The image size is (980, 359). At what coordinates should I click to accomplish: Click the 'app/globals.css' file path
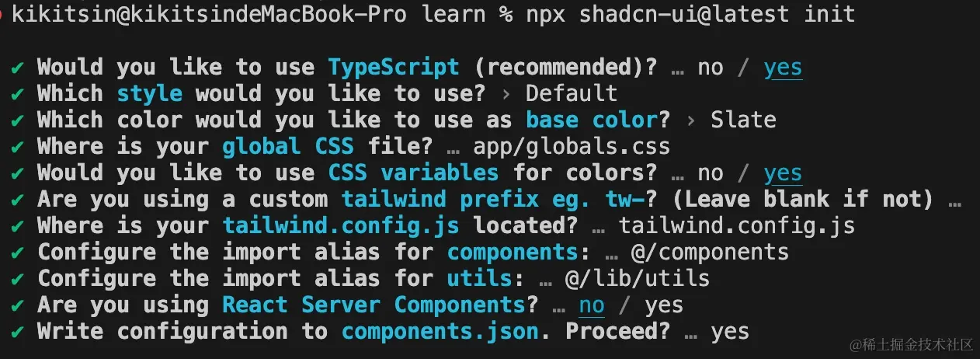[x=572, y=147]
